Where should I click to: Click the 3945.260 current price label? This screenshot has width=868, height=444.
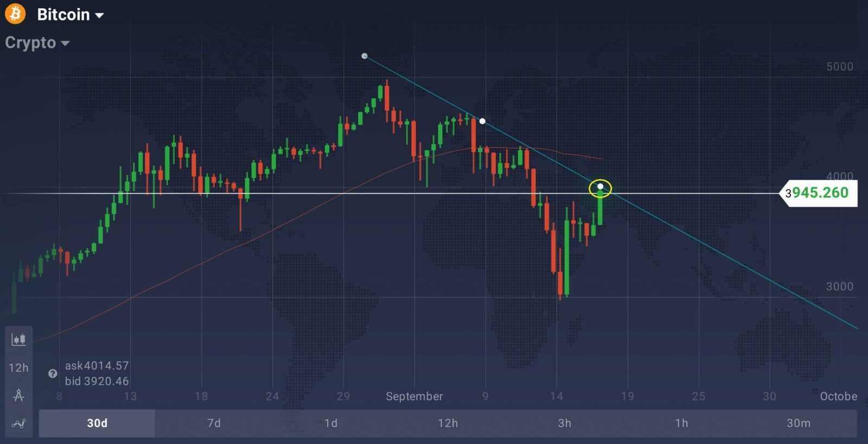point(819,193)
